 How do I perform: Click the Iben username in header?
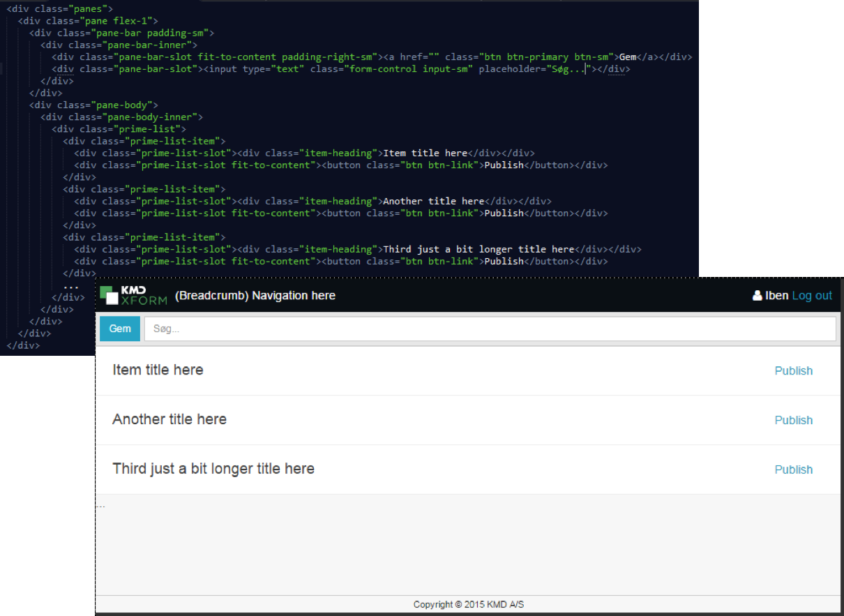(776, 296)
